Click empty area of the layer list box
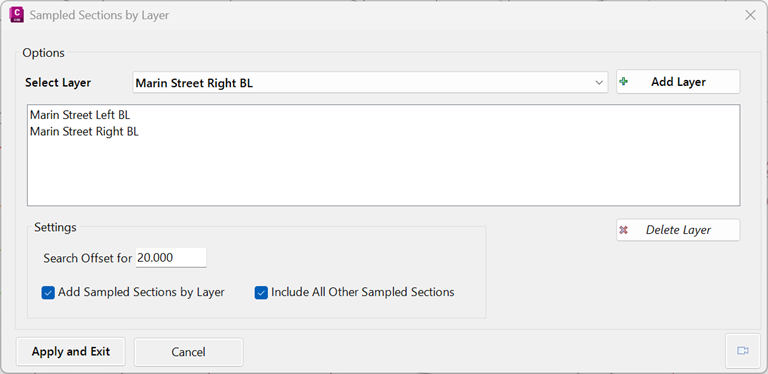This screenshot has width=768, height=374. tap(384, 171)
